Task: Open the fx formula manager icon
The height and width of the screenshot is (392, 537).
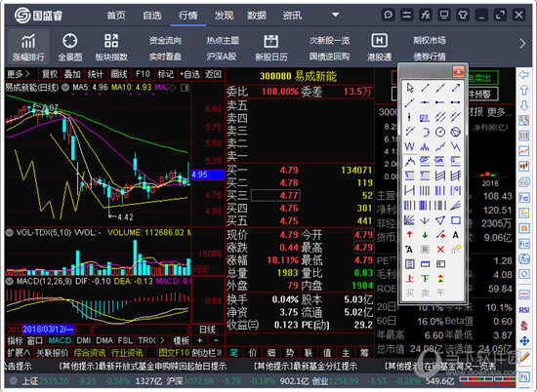Action: pos(426,15)
